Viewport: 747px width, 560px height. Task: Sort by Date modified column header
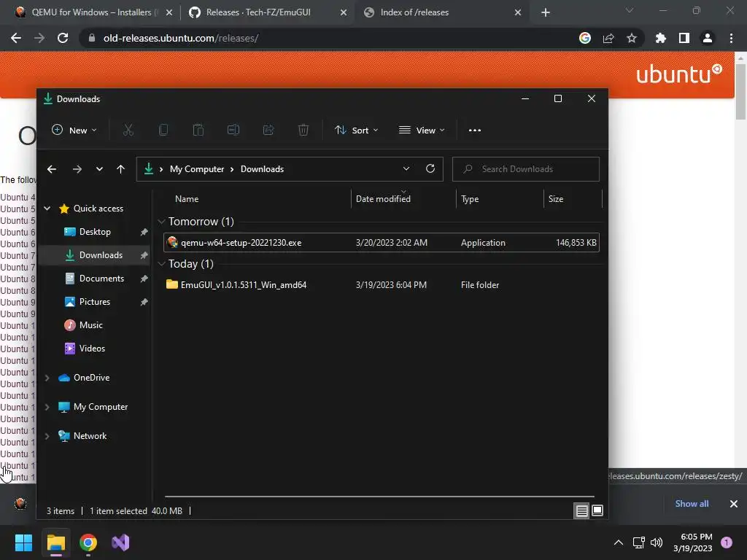(x=383, y=199)
